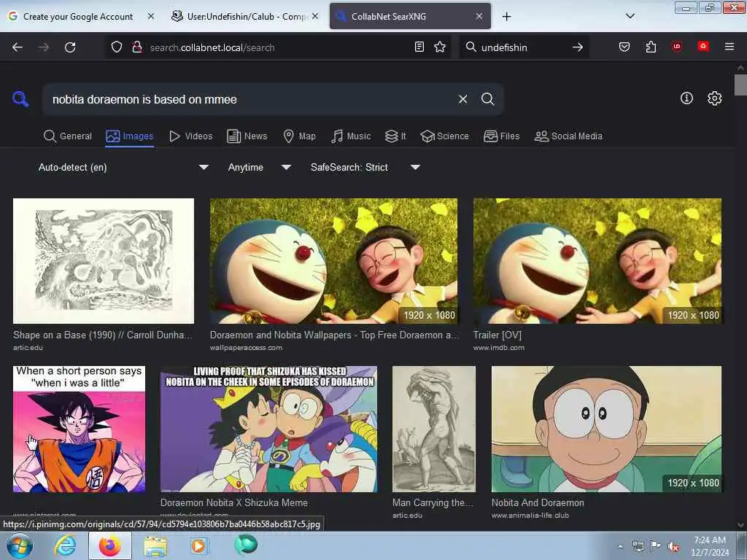This screenshot has width=747, height=560.
Task: Select the It category
Action: pos(395,136)
